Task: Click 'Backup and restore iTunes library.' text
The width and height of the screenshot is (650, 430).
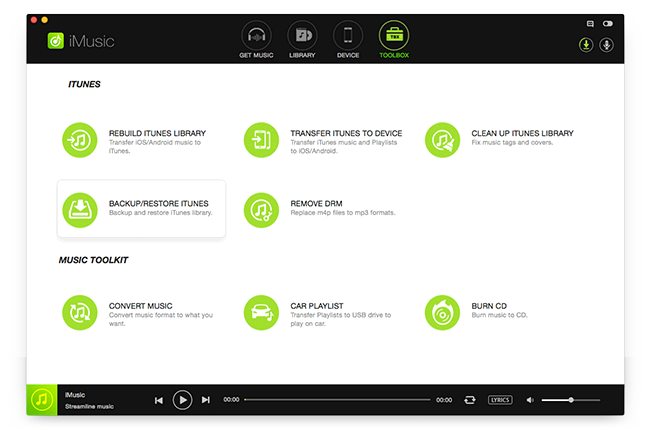Action: pos(161,213)
